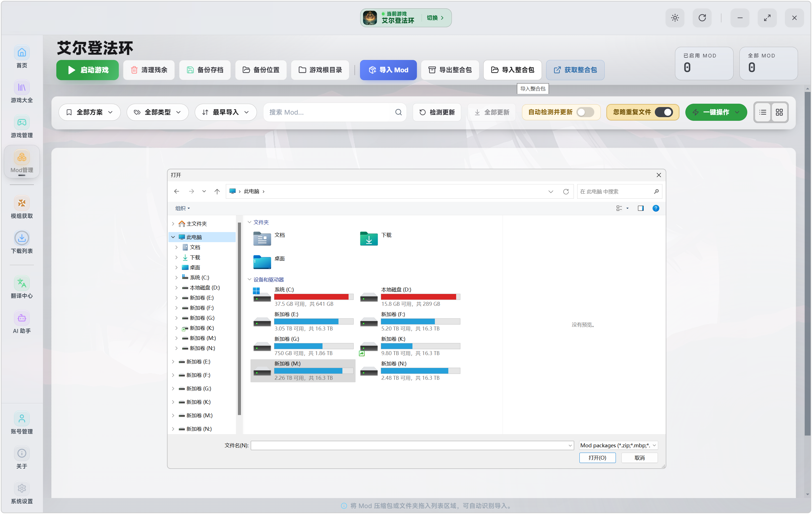Click the 切换 current game switcher
The image size is (812, 514).
(435, 18)
